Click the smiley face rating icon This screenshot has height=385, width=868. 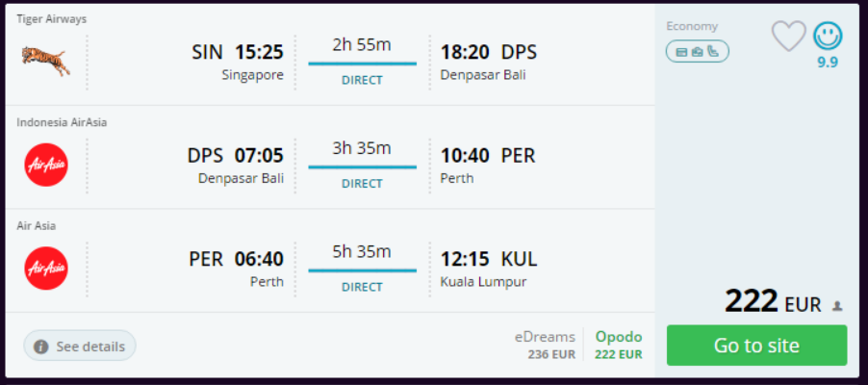828,37
